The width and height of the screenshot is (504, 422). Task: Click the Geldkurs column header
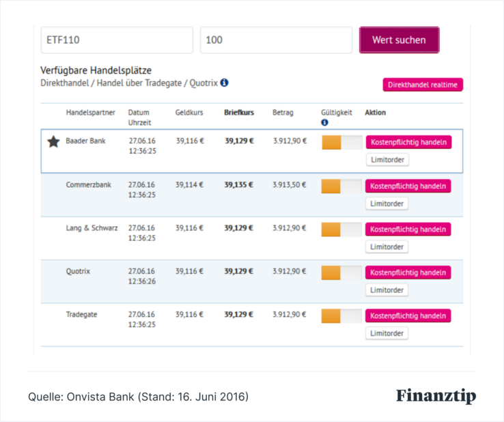(189, 113)
